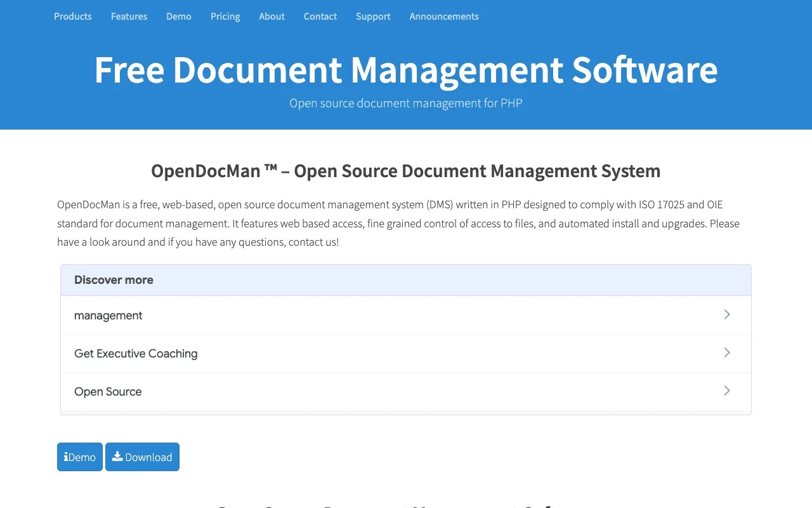The image size is (812, 508).
Task: Click the info icon on Demo button
Action: [66, 457]
